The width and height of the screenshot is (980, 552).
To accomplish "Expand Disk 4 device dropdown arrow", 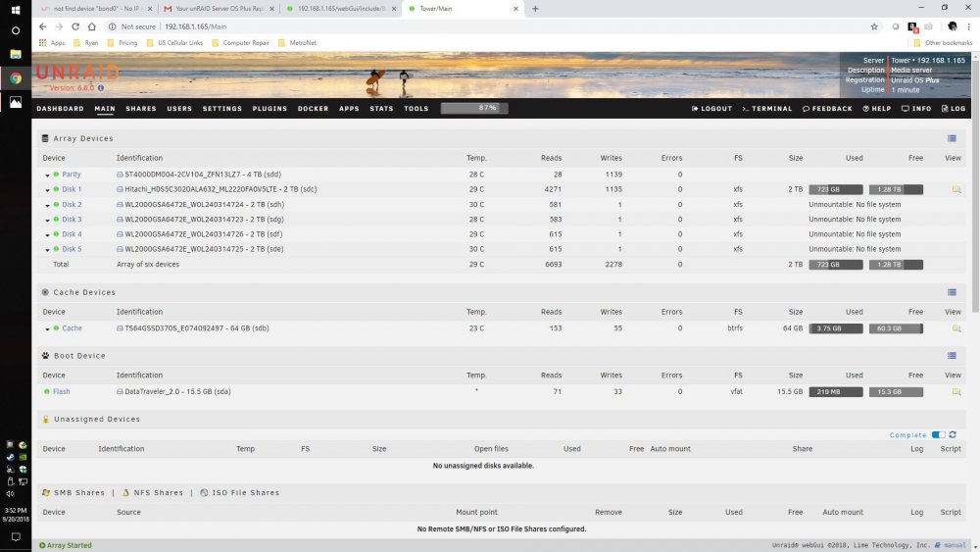I will click(x=47, y=235).
